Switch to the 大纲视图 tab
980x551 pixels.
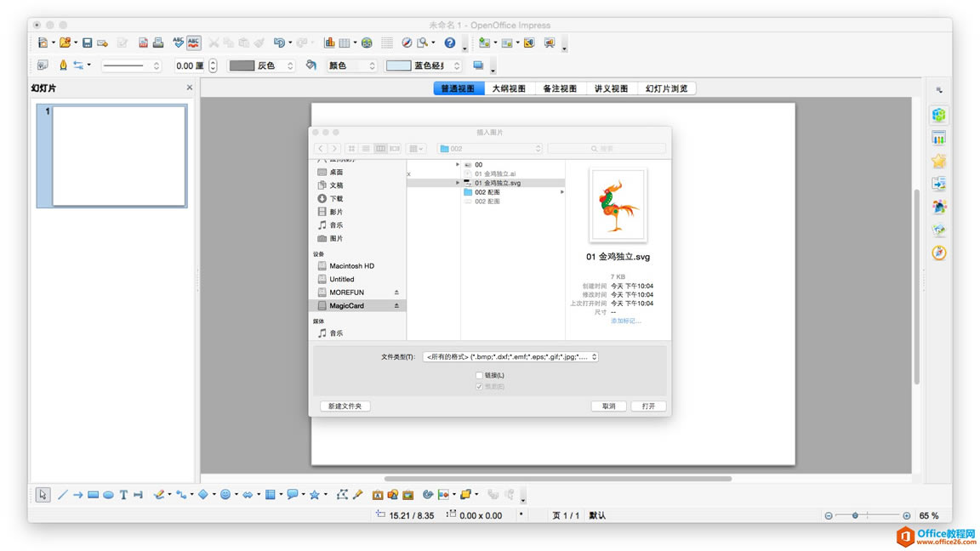click(509, 88)
